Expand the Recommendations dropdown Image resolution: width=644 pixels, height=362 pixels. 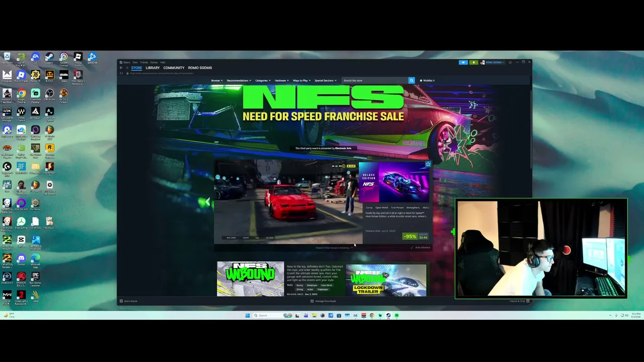pyautogui.click(x=239, y=80)
